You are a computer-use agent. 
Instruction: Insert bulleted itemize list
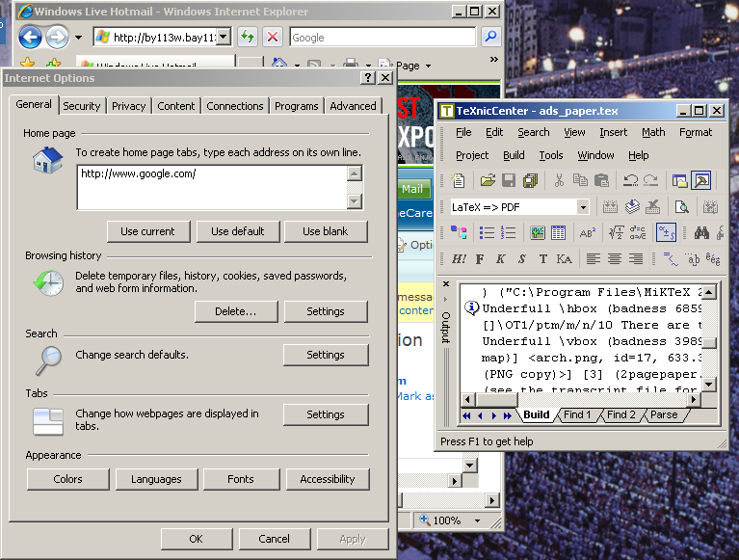pyautogui.click(x=487, y=232)
